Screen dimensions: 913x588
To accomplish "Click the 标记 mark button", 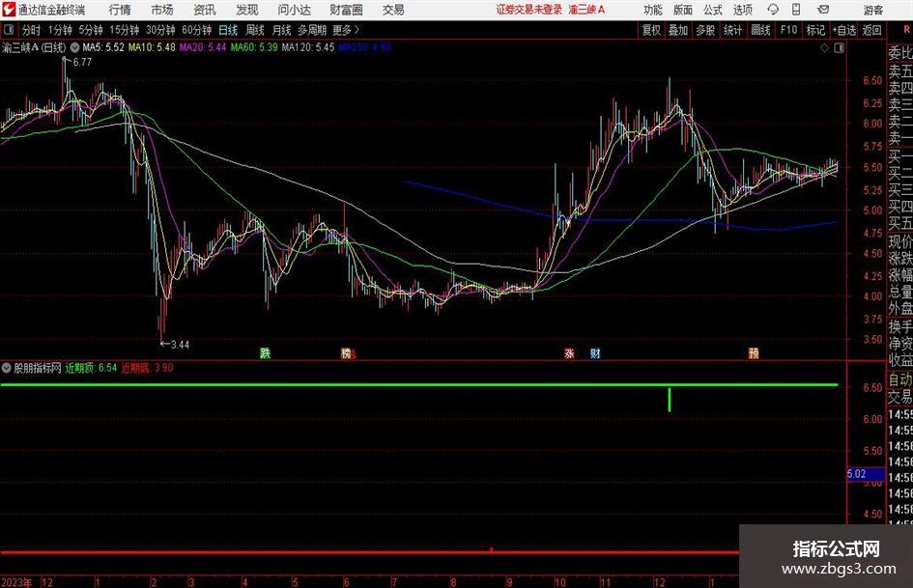I will coord(815,30).
